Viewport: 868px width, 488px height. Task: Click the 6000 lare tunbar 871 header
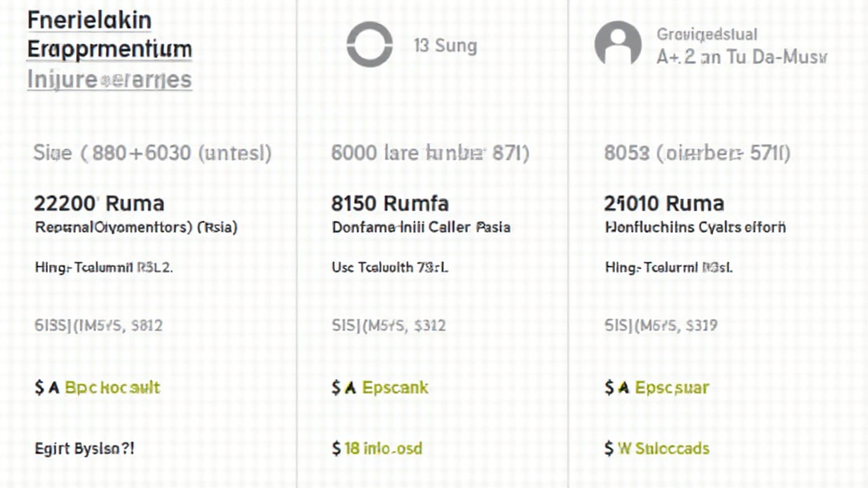click(x=430, y=153)
